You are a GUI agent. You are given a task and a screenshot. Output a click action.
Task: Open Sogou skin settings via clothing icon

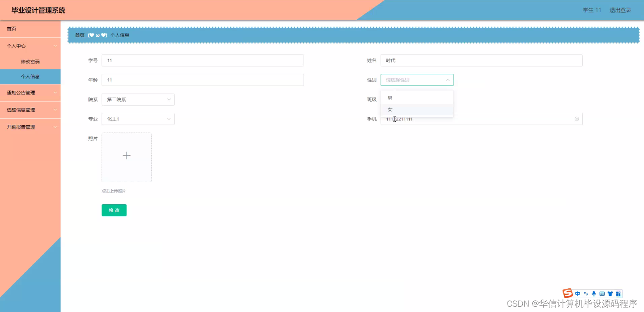coord(610,293)
